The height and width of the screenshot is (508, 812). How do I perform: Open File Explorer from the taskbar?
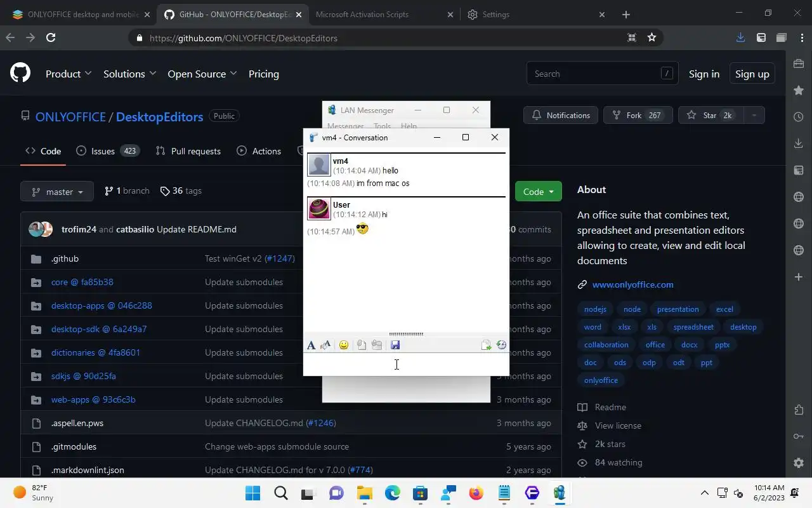pyautogui.click(x=364, y=493)
